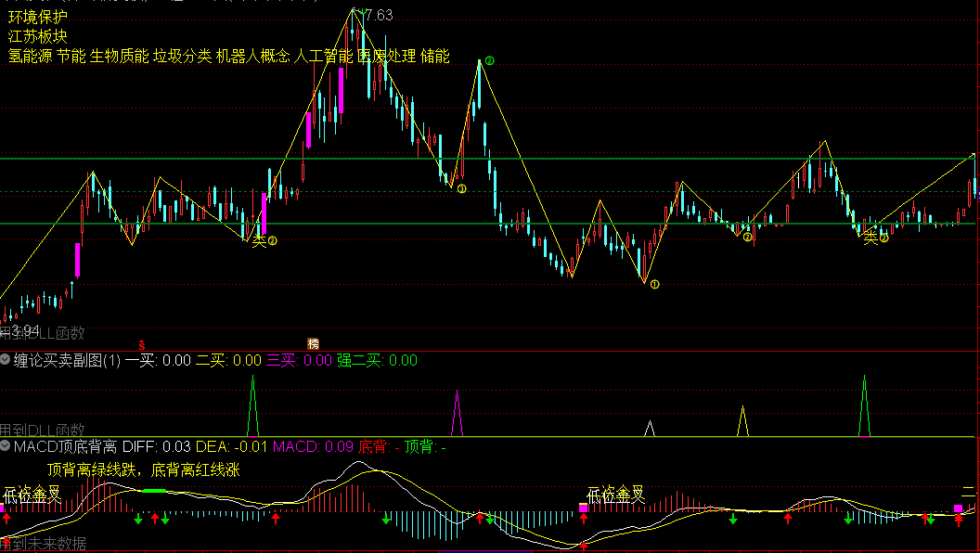980x553 pixels.
Task: Click the magenta 三买: 0.00 value
Action: (x=300, y=360)
